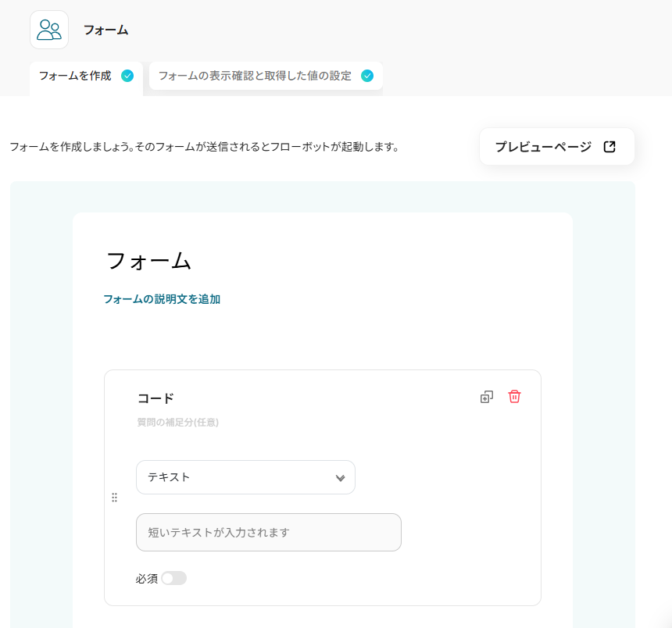The height and width of the screenshot is (628, 672).
Task: Duplicate the コード question
Action: 487,397
